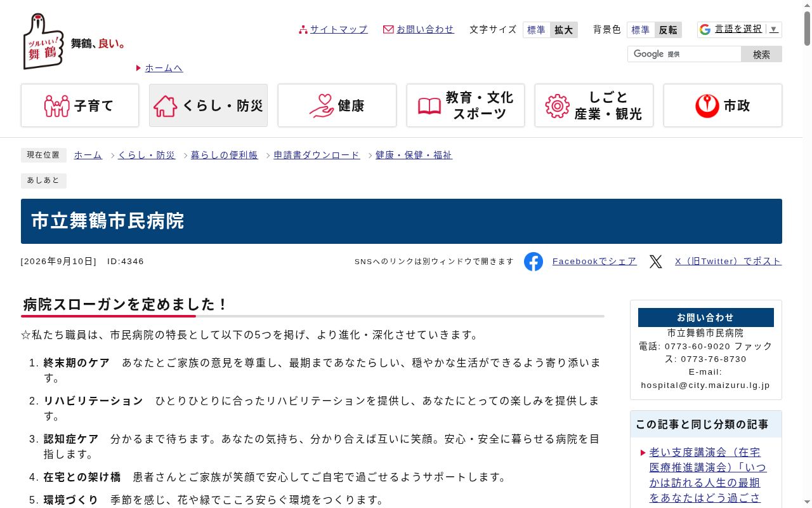812x508 pixels.
Task: Focus the Google search input field
Action: pyautogui.click(x=684, y=54)
